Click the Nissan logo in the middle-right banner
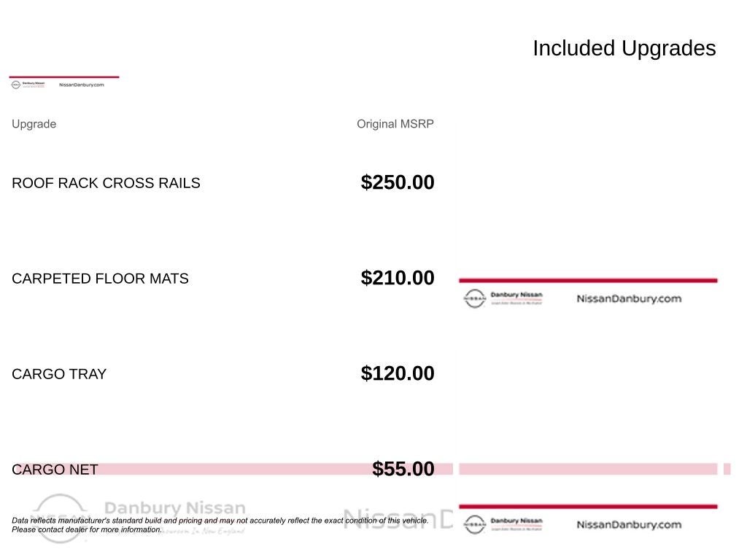Image resolution: width=747 pixels, height=560 pixels. [x=474, y=298]
